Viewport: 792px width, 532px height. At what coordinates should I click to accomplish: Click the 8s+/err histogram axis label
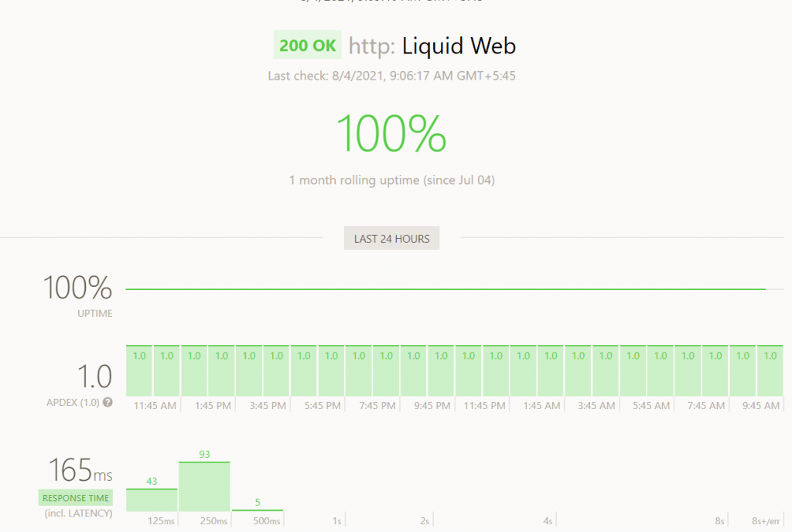coord(766,521)
